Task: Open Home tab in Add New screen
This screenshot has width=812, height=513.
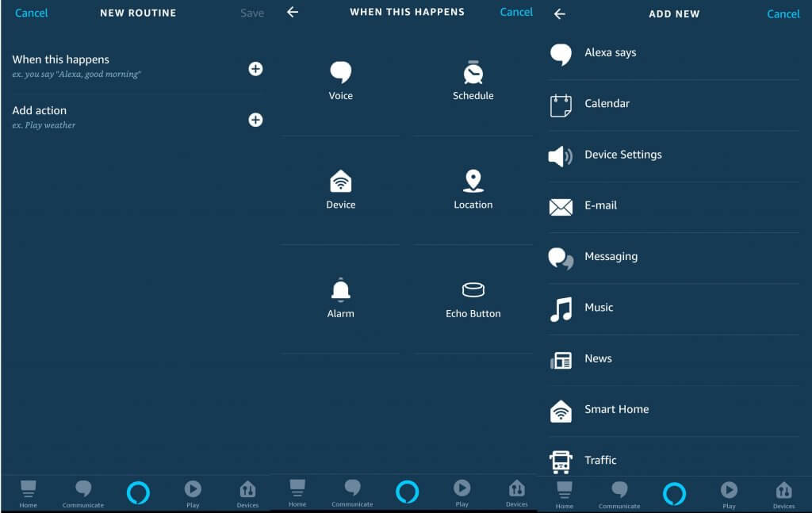Action: pyautogui.click(x=565, y=495)
